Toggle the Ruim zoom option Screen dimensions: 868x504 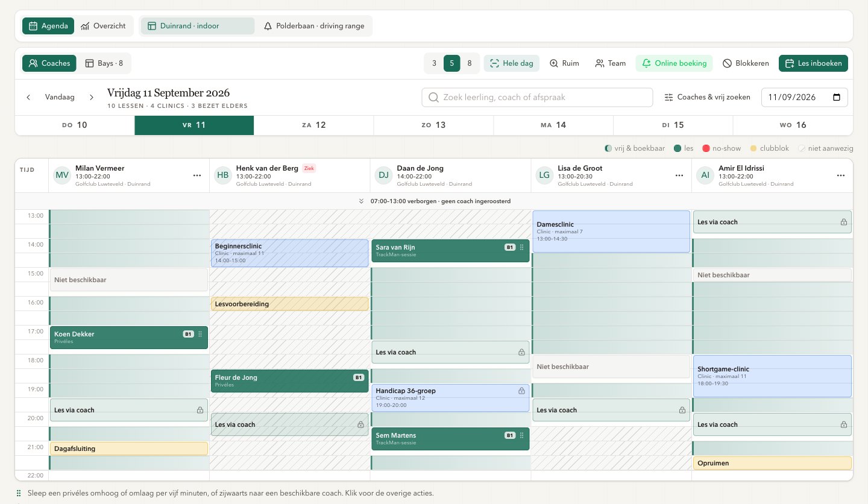click(564, 63)
